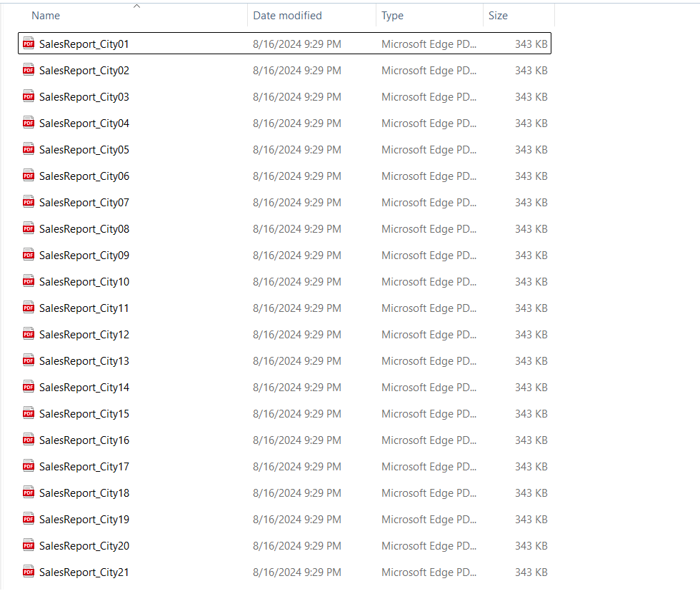Click the PDF icon of SalesReport_City10
Screen dimensions: 700x596
click(29, 281)
